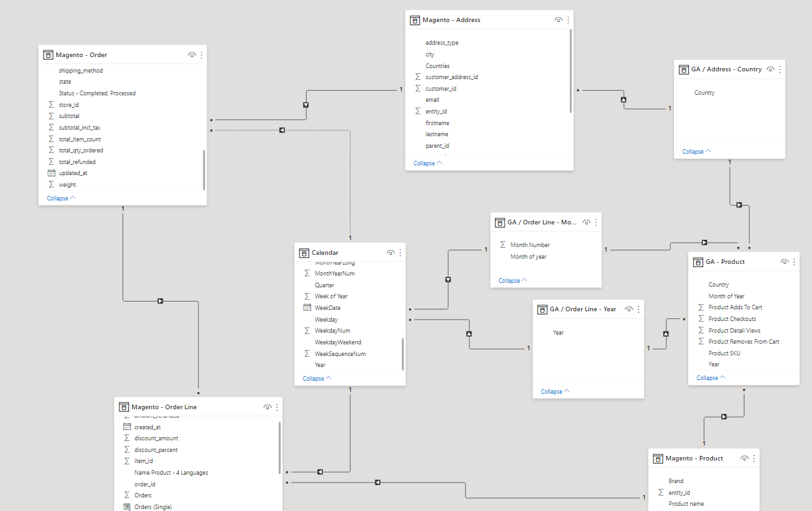812x511 pixels.
Task: Toggle visibility of Calendar table
Action: tap(391, 253)
